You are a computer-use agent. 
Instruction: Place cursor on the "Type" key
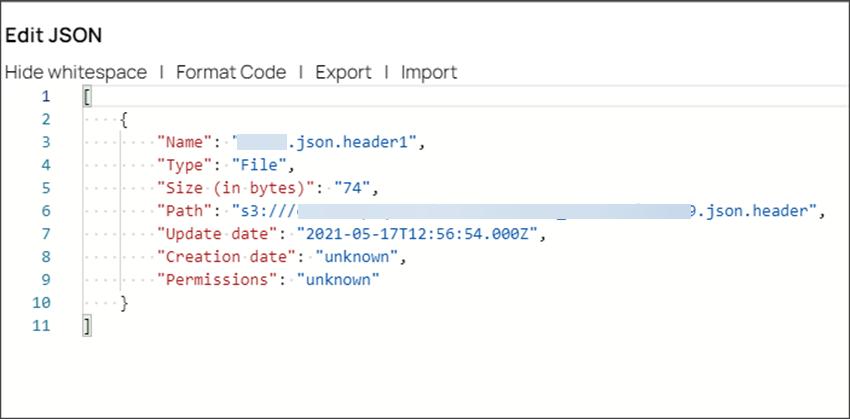click(x=185, y=165)
